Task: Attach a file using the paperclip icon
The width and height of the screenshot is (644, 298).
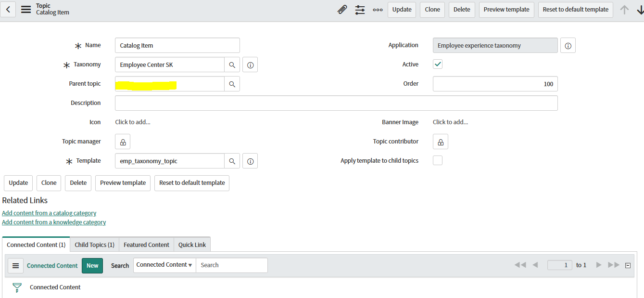Action: [342, 9]
